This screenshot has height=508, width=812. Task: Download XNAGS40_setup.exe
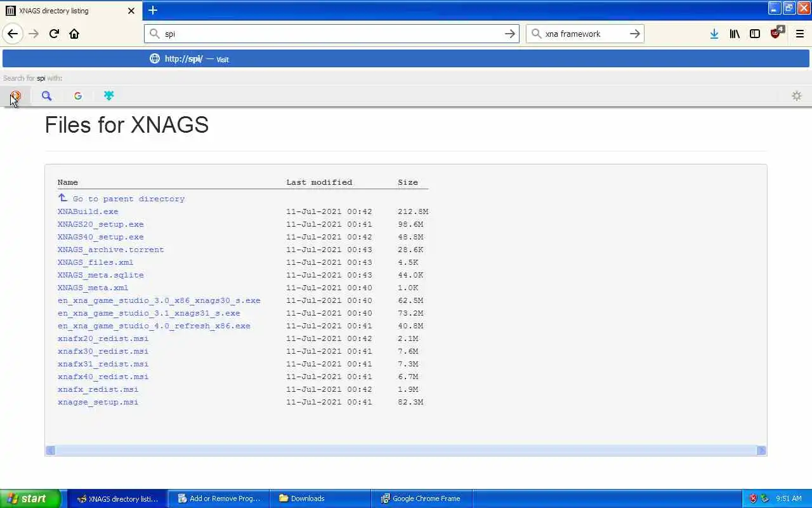[100, 237]
